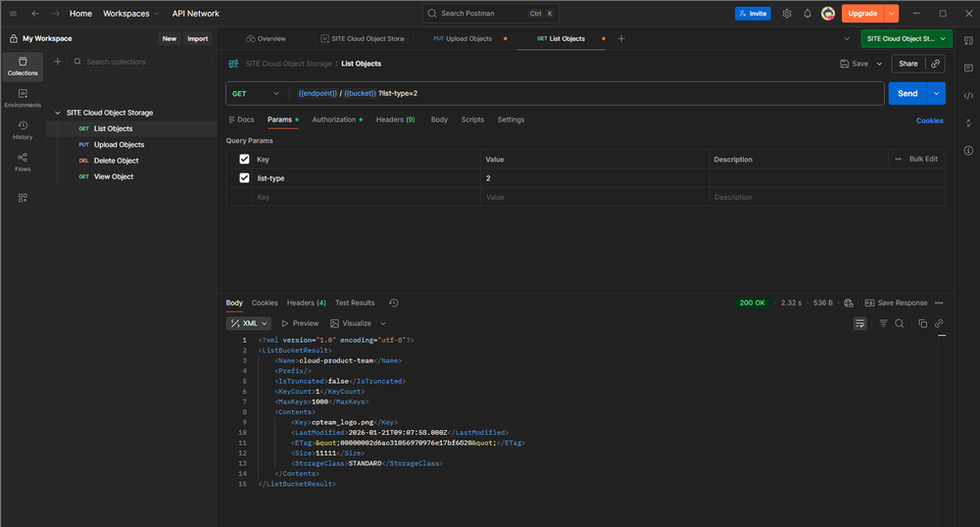Toggle word wrap in response body
The width and height of the screenshot is (980, 527).
pos(860,323)
